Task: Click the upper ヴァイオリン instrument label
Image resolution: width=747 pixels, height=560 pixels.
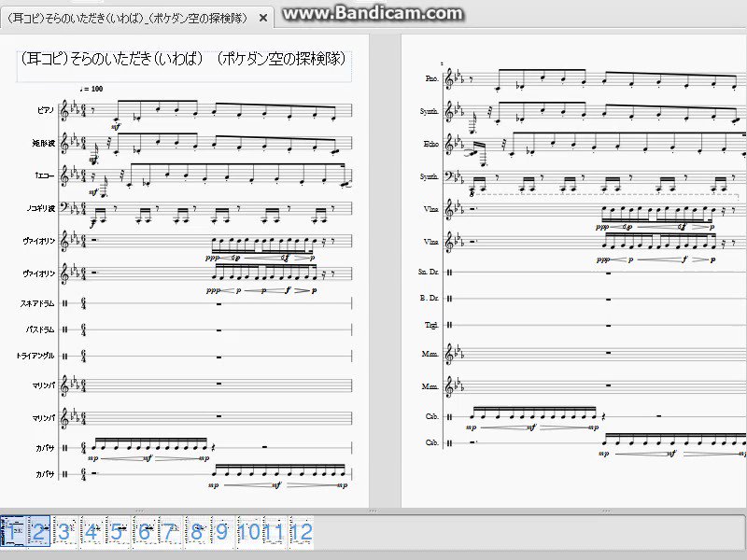Action: click(x=39, y=241)
